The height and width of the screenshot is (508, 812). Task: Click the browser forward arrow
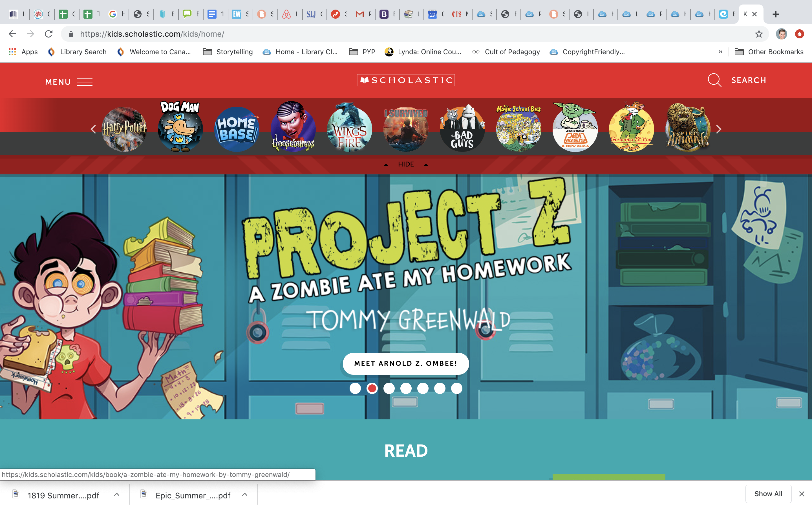point(30,34)
